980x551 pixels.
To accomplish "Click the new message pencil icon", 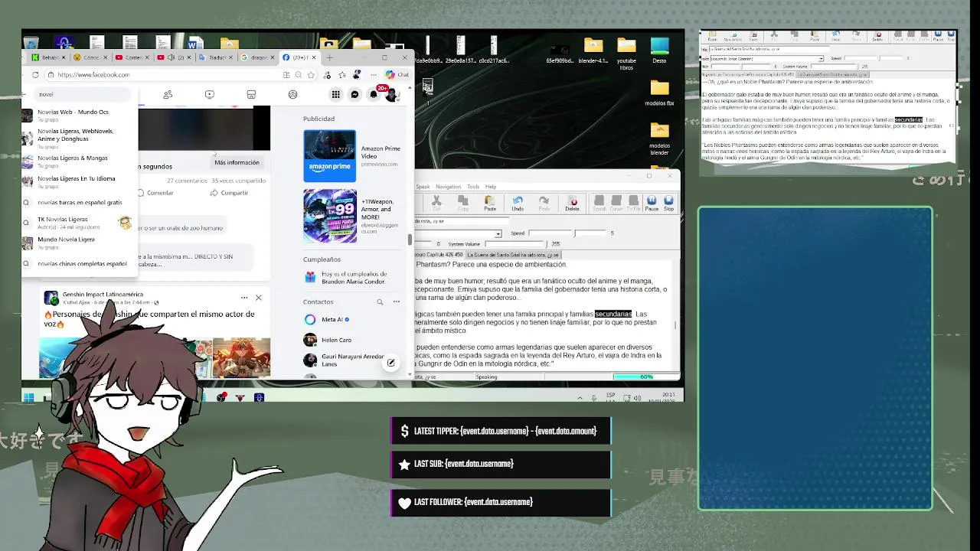I will click(x=390, y=363).
